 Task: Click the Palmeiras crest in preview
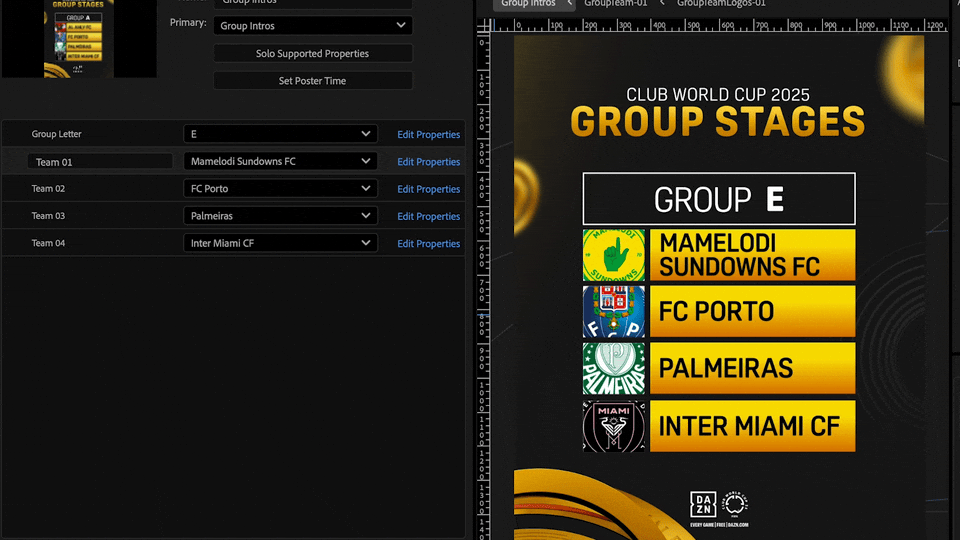click(x=614, y=368)
